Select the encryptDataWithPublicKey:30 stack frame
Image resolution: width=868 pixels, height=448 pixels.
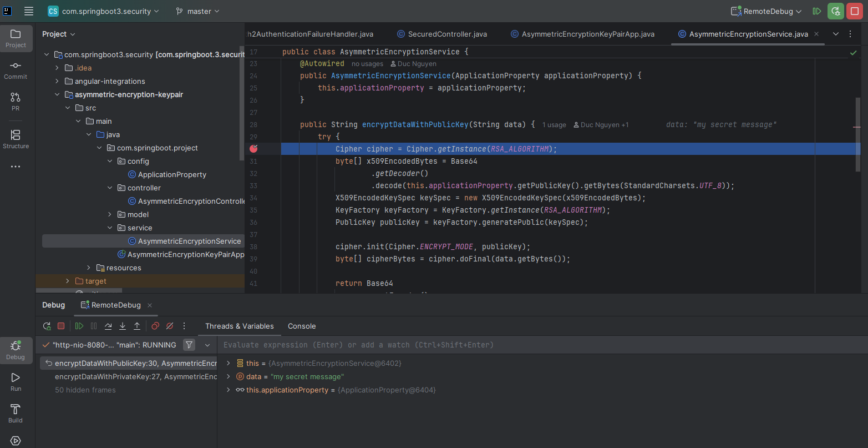click(x=128, y=363)
